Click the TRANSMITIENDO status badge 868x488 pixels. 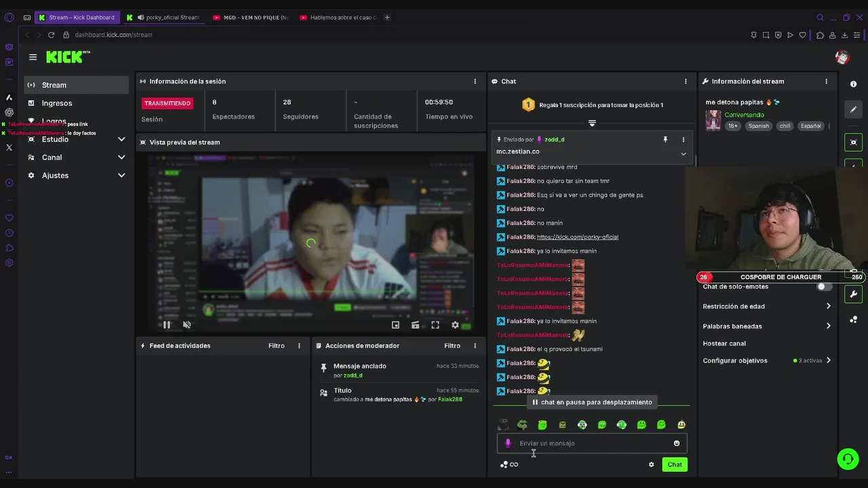click(167, 103)
